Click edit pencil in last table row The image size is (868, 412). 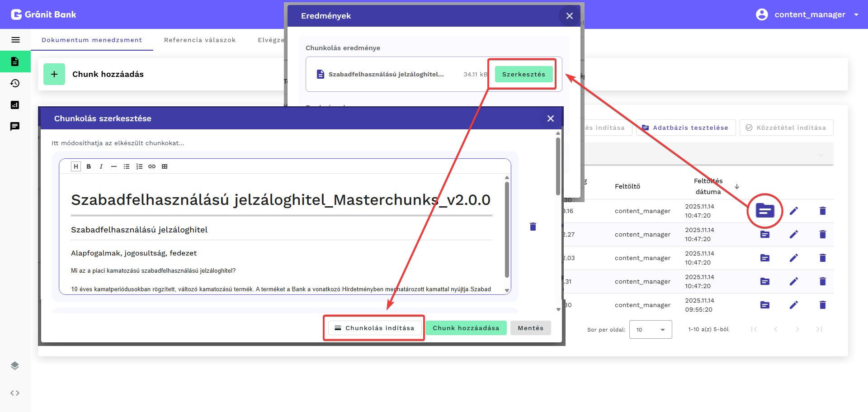tap(793, 305)
